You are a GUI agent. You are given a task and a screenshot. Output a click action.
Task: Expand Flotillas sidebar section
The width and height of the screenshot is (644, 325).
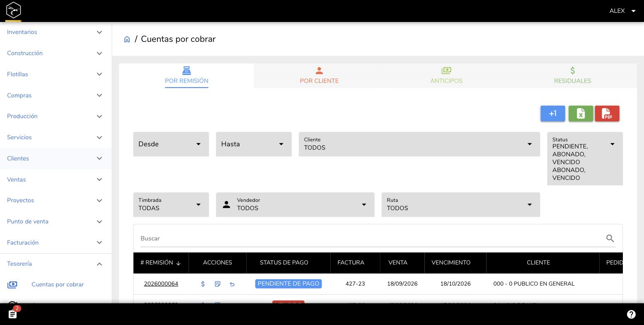point(56,74)
